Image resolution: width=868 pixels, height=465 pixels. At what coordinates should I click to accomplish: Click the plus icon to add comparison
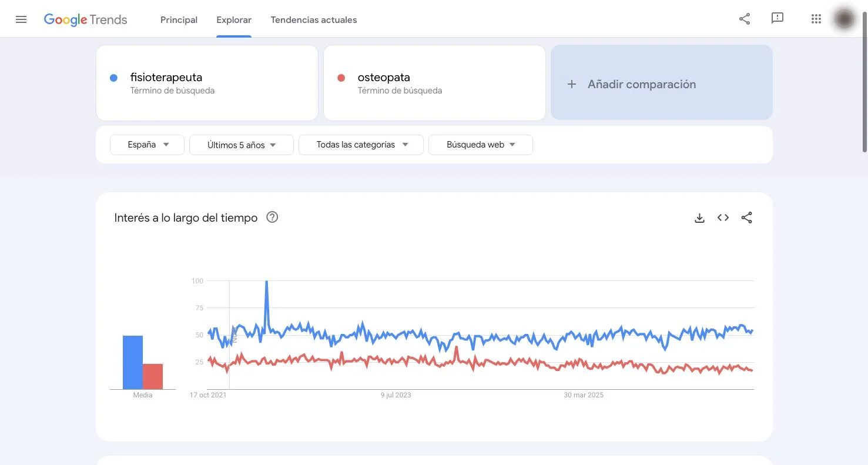click(x=571, y=84)
